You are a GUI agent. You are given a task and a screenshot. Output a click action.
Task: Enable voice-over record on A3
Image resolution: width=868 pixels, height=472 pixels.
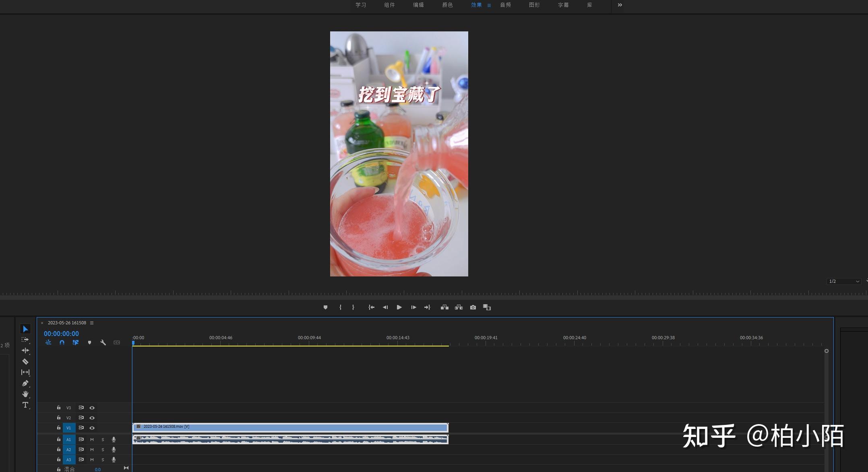pos(114,460)
